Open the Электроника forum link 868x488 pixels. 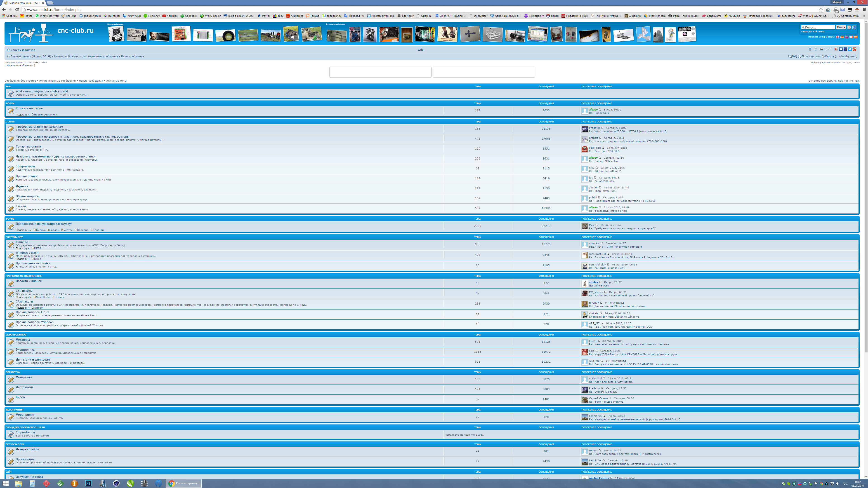coord(25,350)
